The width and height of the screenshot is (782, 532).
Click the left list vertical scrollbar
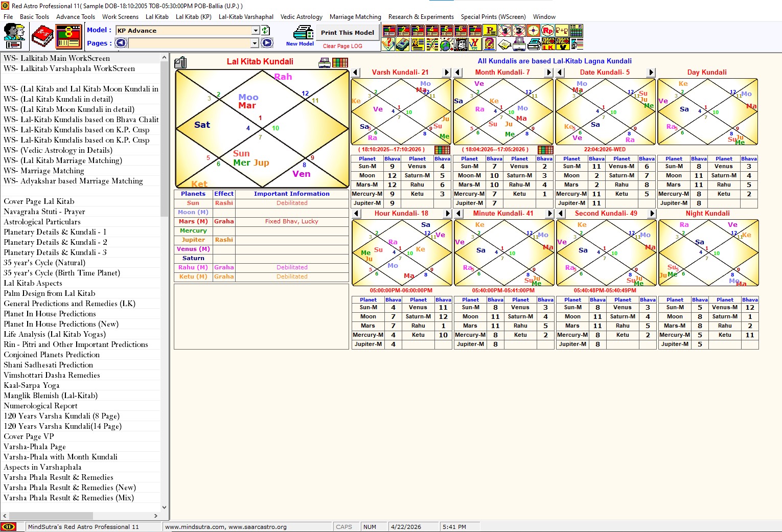coord(165,283)
